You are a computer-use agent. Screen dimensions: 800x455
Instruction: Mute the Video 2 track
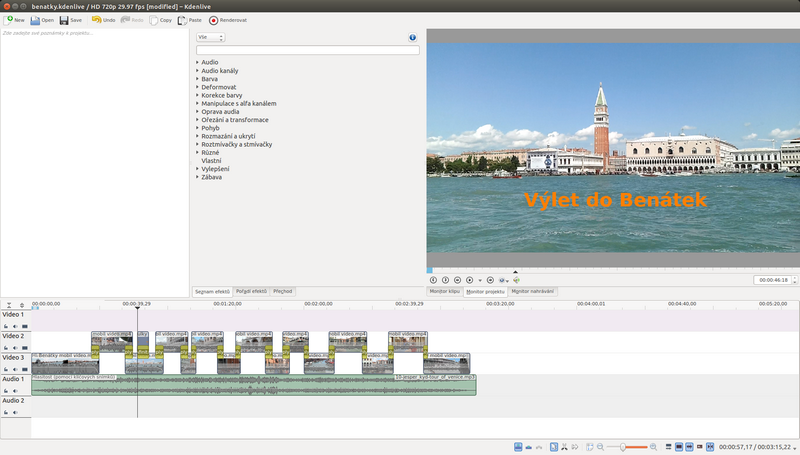[x=15, y=348]
